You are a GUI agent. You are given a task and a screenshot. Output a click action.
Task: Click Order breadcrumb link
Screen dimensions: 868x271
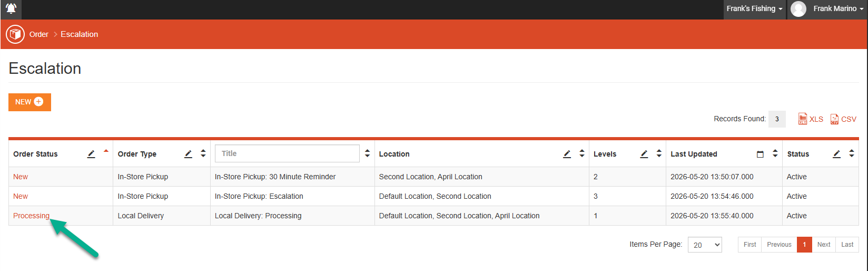tap(39, 34)
